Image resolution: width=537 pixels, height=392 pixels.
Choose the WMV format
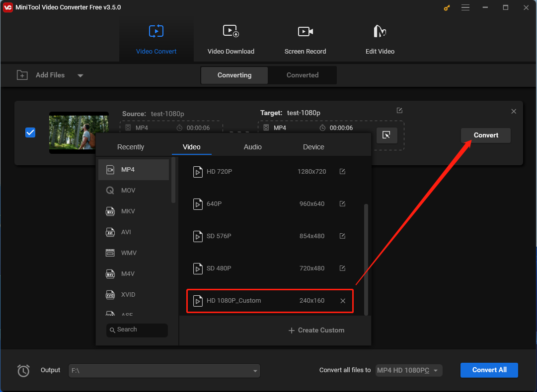point(134,253)
